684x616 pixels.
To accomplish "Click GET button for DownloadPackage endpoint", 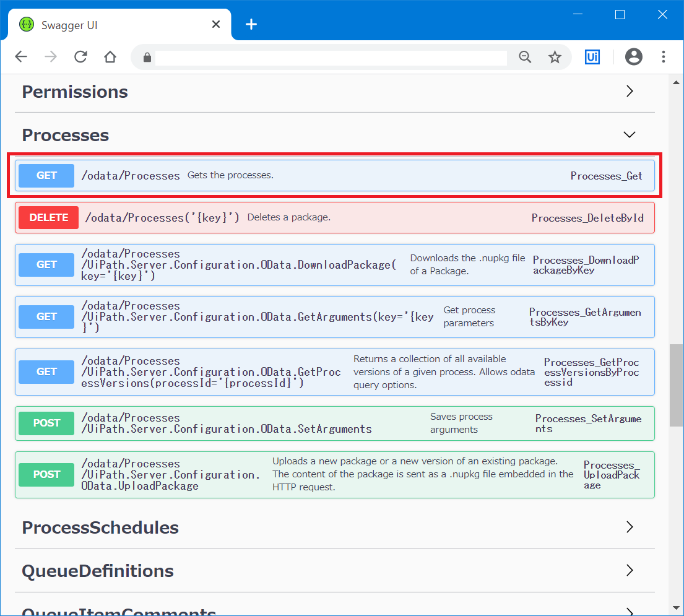I will pyautogui.click(x=46, y=265).
